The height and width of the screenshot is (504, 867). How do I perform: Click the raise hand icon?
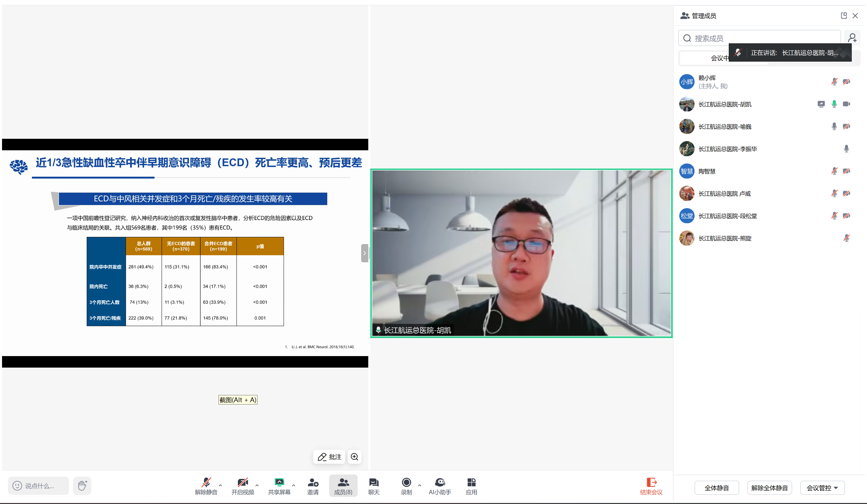[82, 485]
